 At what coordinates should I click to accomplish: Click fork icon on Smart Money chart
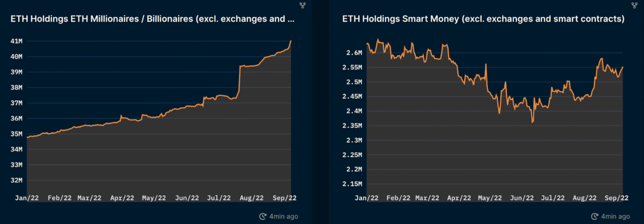tap(634, 5)
